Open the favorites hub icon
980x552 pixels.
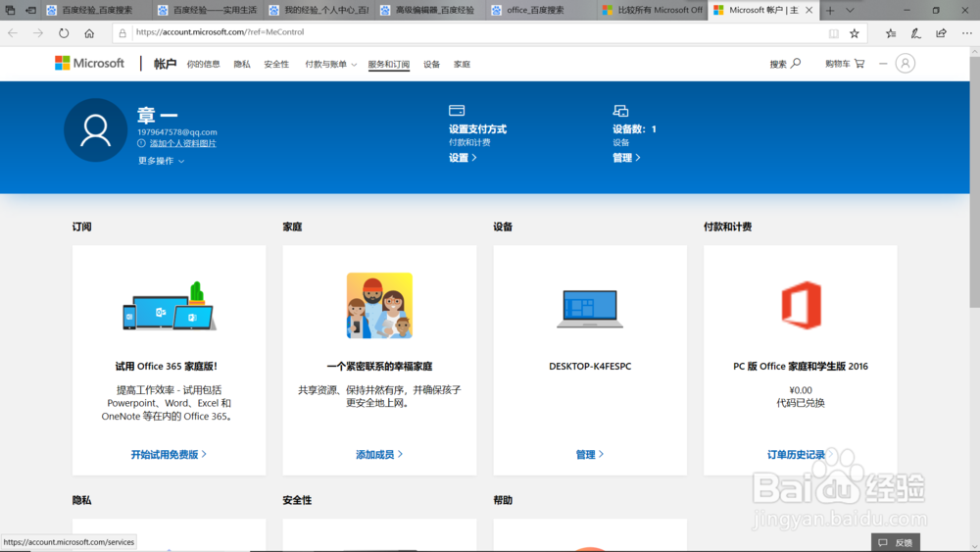(891, 33)
